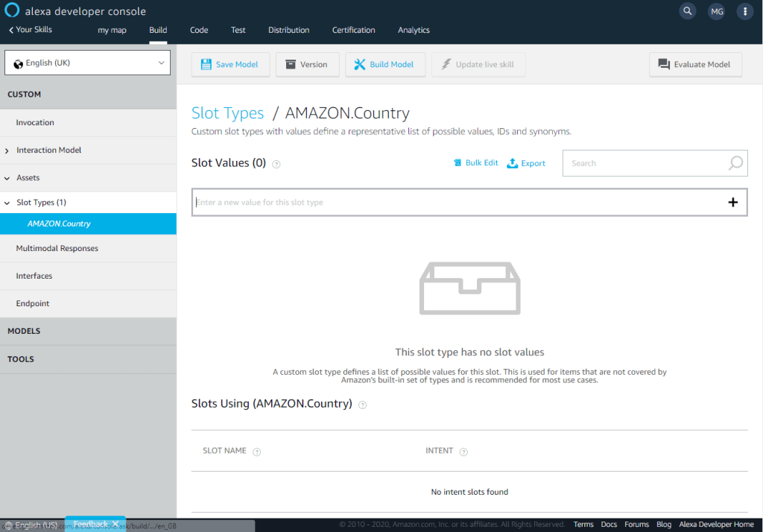Open the MG user profile avatar
This screenshot has height=532, width=763.
(716, 11)
